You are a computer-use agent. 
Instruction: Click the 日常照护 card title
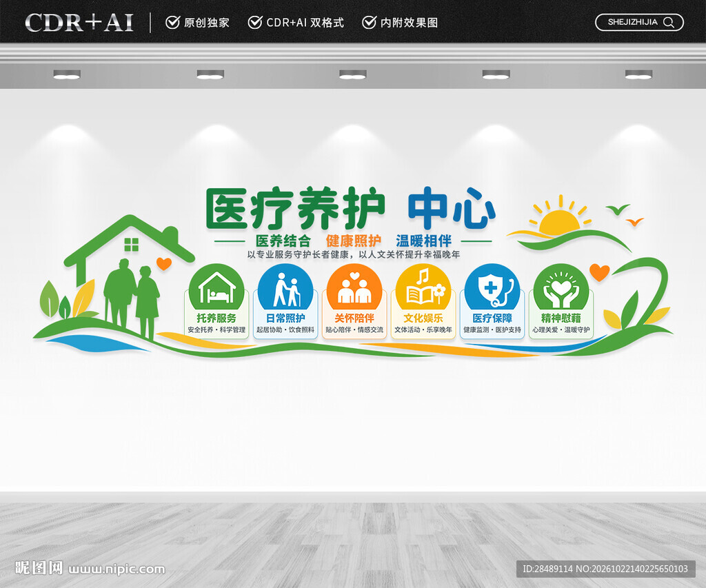[285, 318]
